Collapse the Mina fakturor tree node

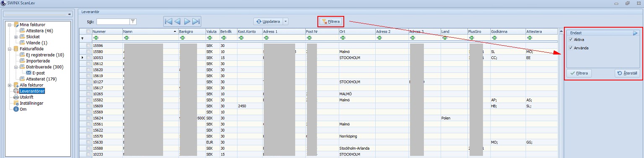pos(10,25)
